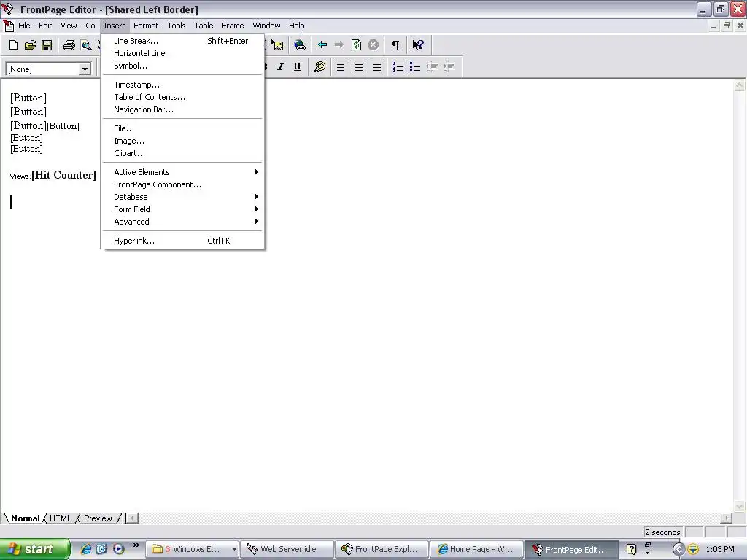Select Timestamp... menu item
Screen dimensions: 747x560
click(182, 85)
